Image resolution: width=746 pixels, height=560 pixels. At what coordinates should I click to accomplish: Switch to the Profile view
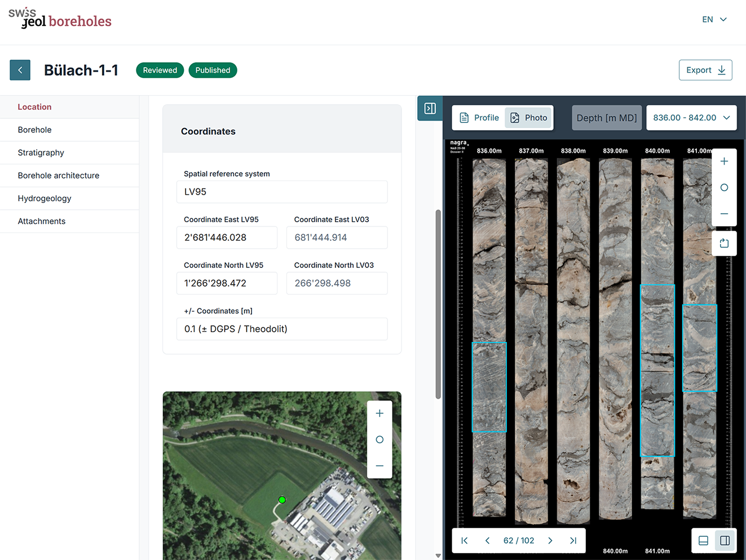[479, 118]
